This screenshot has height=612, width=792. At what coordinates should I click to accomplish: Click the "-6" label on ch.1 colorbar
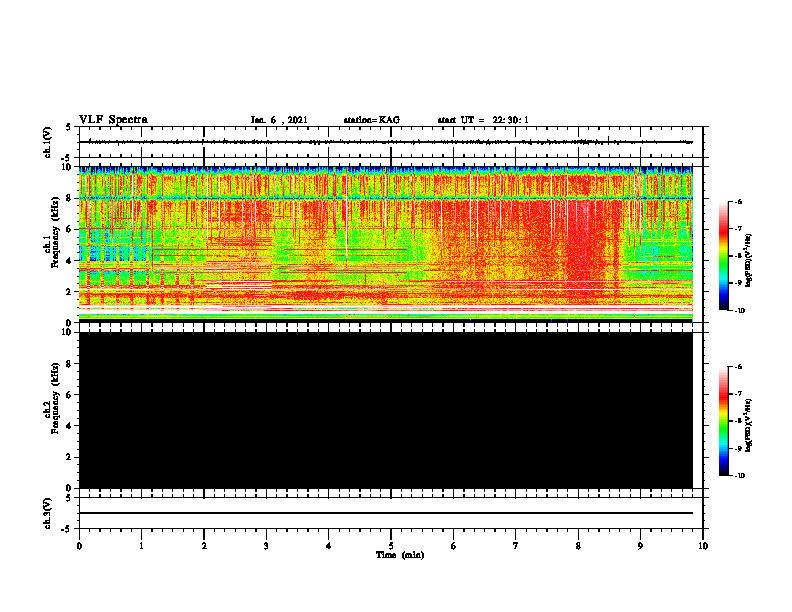(x=738, y=201)
